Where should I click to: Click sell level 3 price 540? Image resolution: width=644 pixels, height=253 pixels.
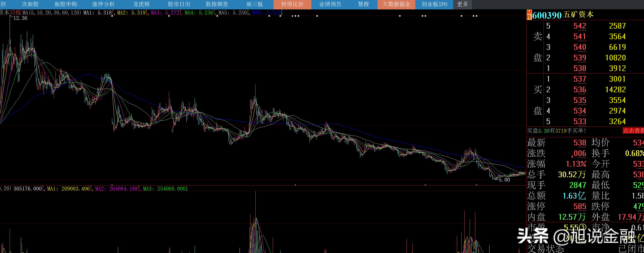(580, 47)
